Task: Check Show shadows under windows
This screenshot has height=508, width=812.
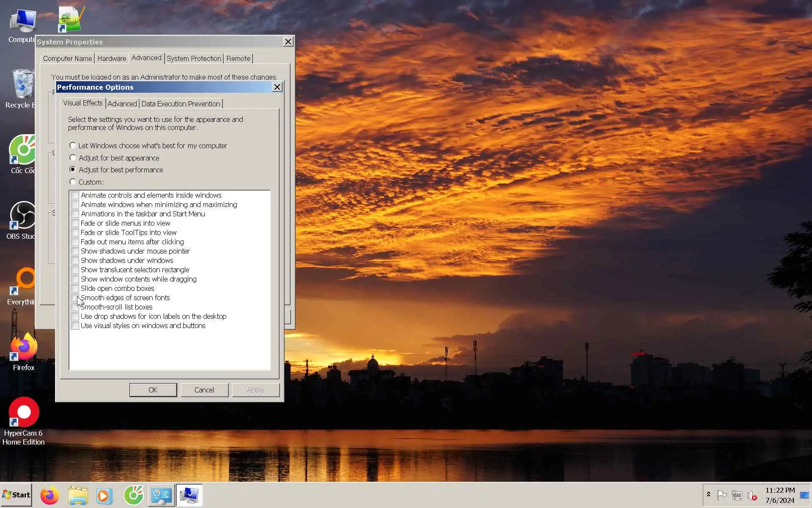Action: 75,260
